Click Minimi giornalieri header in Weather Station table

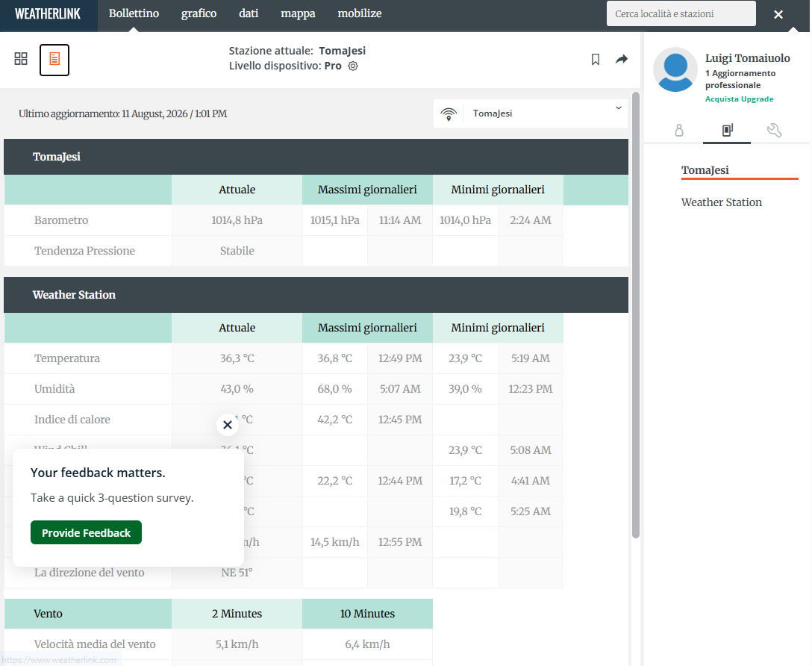pos(498,328)
